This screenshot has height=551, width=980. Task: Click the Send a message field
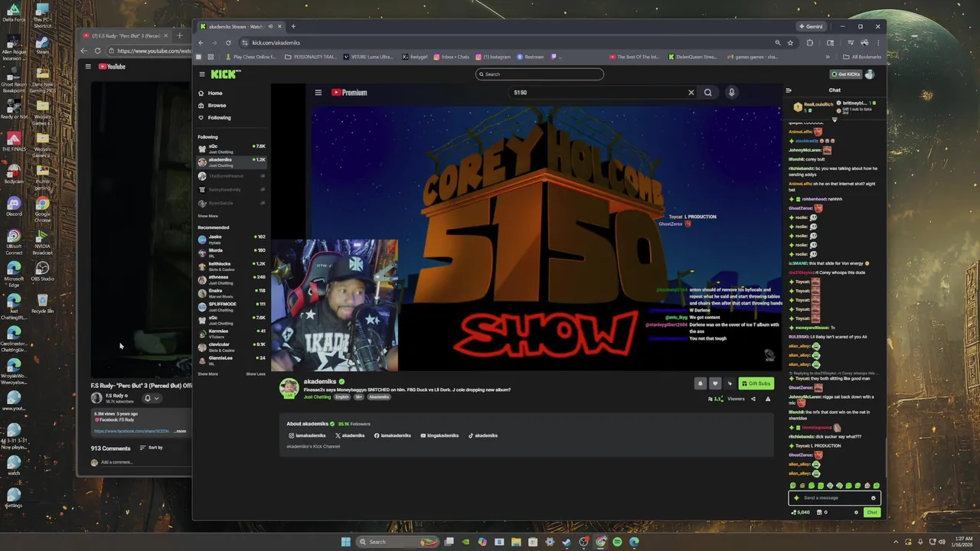835,497
